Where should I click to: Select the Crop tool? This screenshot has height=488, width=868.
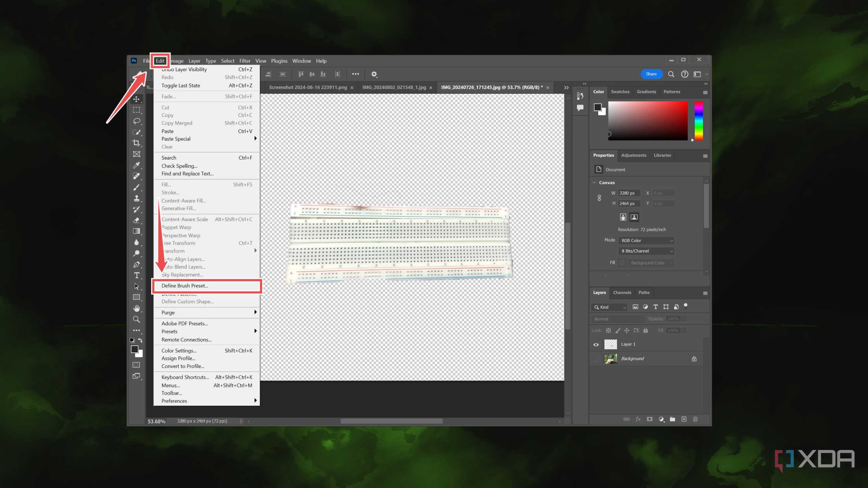click(136, 143)
